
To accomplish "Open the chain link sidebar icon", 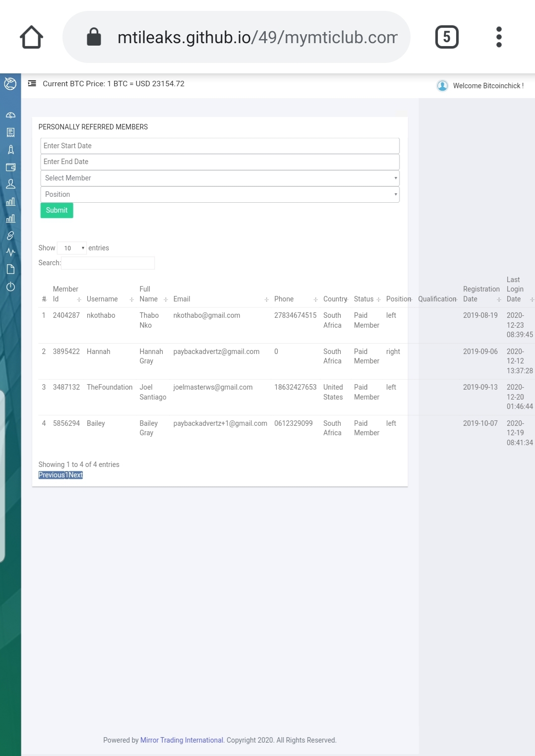I will coord(10,235).
